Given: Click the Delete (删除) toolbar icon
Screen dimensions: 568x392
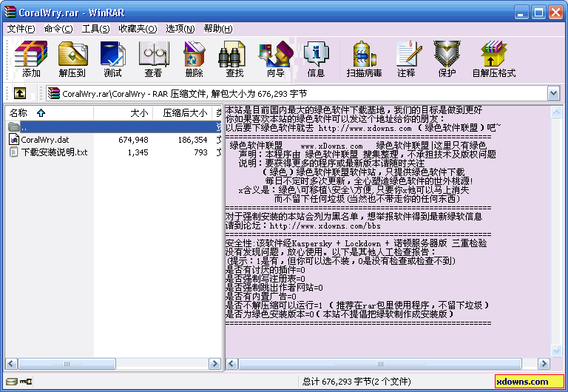Looking at the screenshot, I should [195, 59].
